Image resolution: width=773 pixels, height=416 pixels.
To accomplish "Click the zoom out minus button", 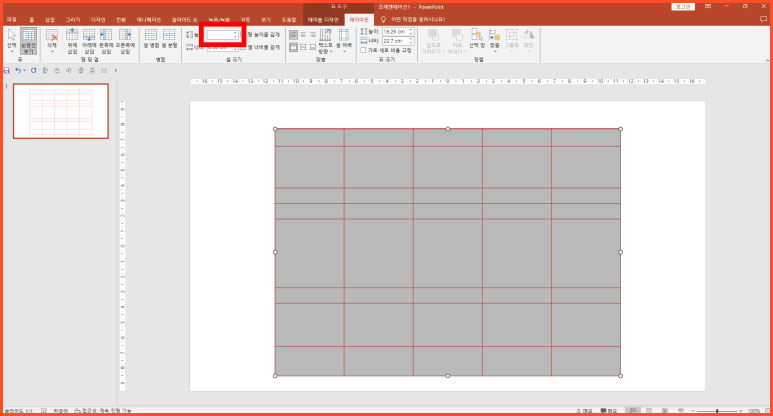I will (x=694, y=411).
